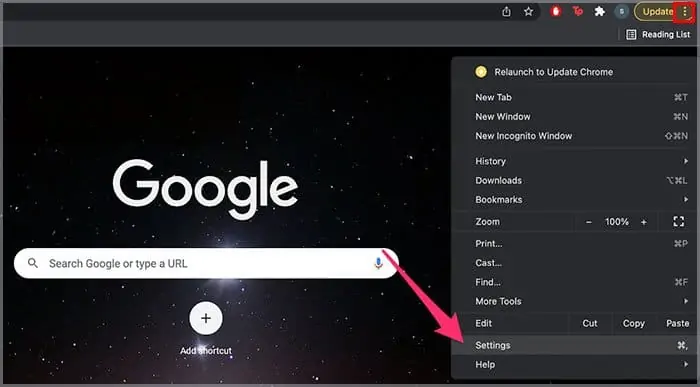Screen dimensions: 700x387
Task: Open a New Incognito Window
Action: coord(575,136)
